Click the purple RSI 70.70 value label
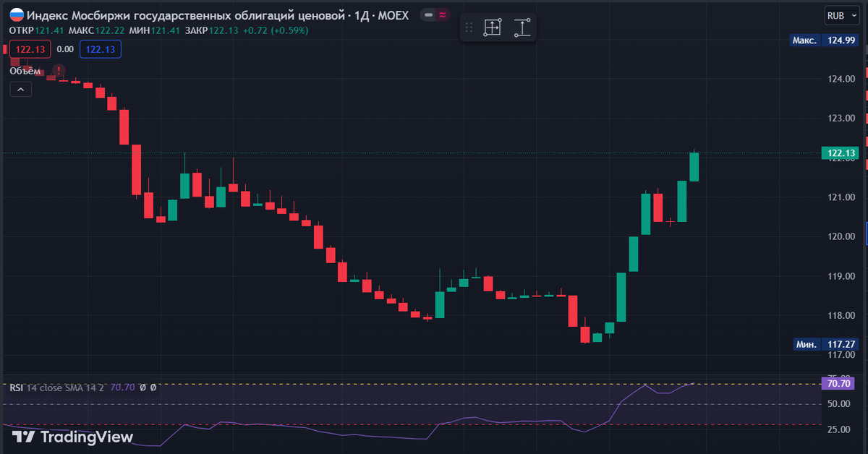The width and height of the screenshot is (868, 454). pos(838,385)
